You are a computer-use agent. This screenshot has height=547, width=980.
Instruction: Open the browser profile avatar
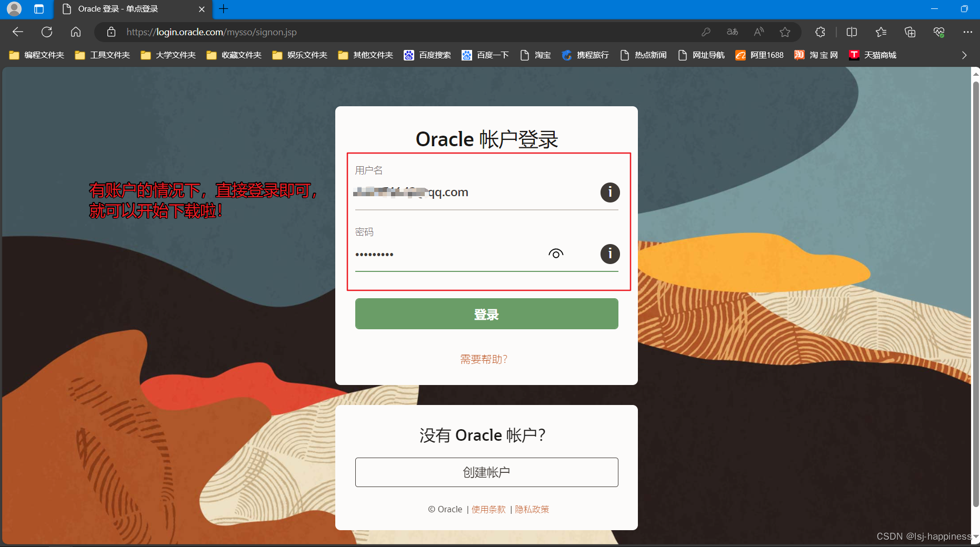tap(14, 9)
